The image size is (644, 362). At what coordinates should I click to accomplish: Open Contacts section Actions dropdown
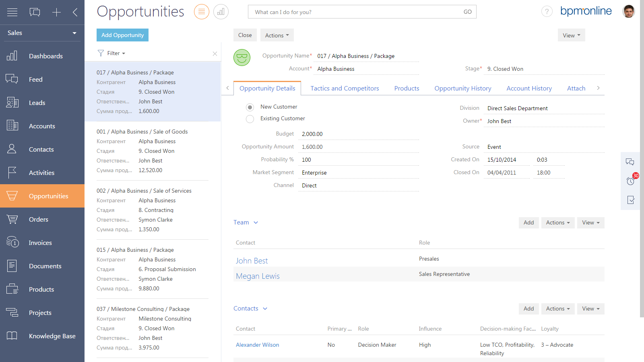click(x=558, y=309)
